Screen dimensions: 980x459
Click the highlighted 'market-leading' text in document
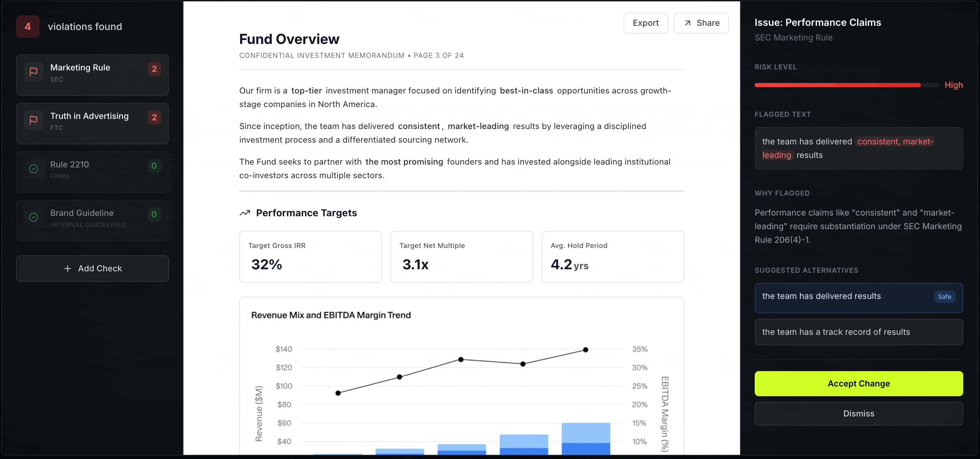pyautogui.click(x=478, y=126)
